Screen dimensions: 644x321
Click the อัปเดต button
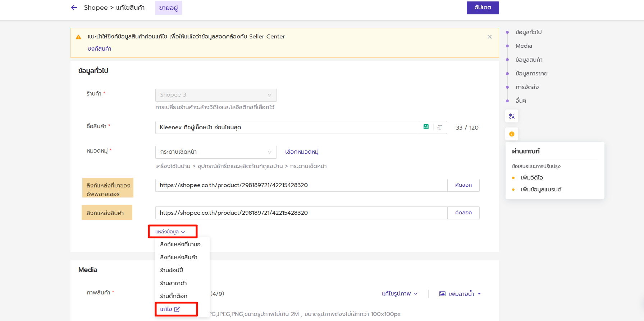(x=483, y=8)
